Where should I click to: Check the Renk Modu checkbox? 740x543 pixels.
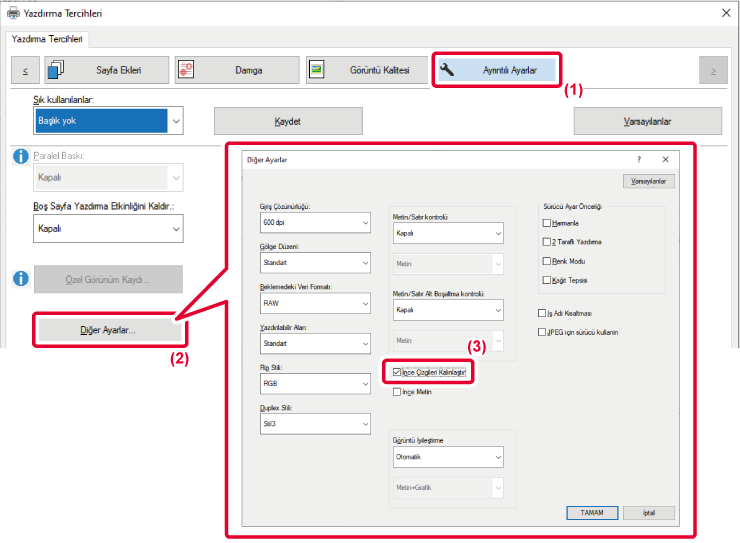coord(546,260)
